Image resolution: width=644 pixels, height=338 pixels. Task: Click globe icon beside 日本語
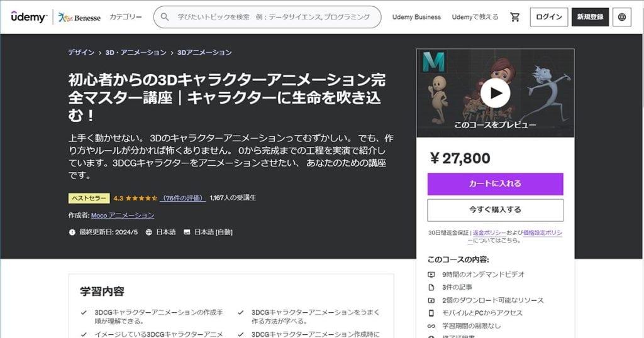pos(148,232)
